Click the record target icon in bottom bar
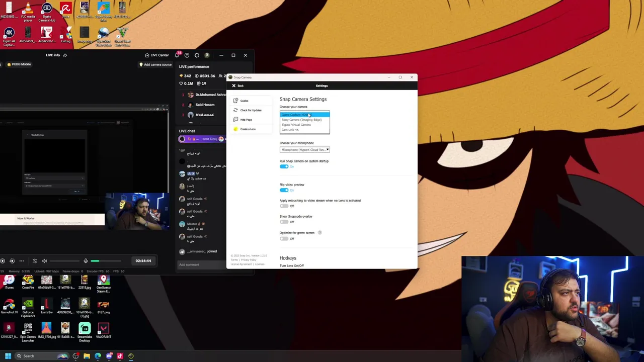The image size is (644, 362). click(12, 261)
